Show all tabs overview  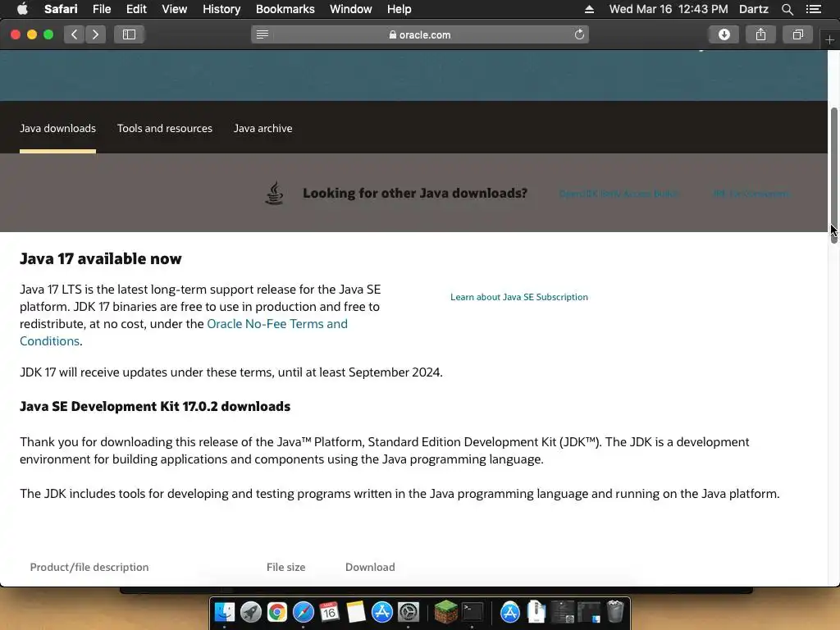coord(797,34)
